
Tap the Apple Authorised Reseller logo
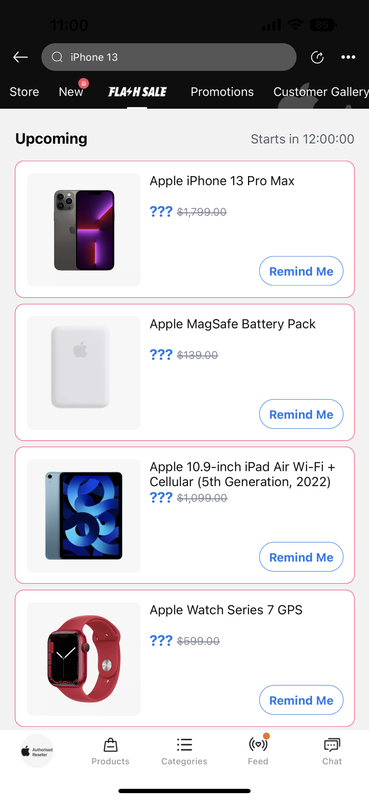coord(37,751)
